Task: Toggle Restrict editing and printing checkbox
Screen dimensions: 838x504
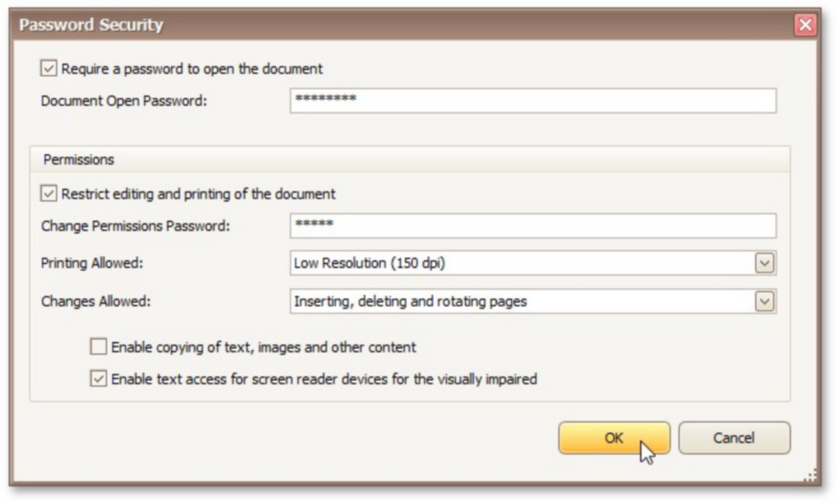Action: coord(49,194)
